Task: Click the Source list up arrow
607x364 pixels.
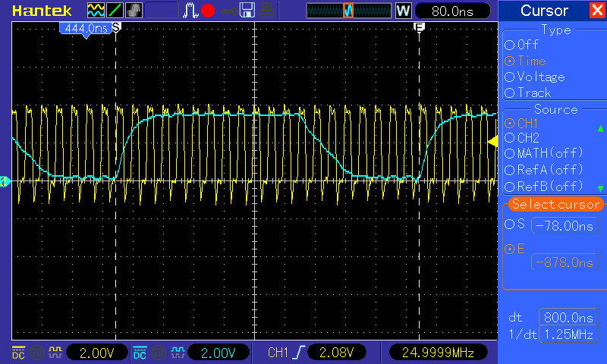Action: pyautogui.click(x=600, y=128)
